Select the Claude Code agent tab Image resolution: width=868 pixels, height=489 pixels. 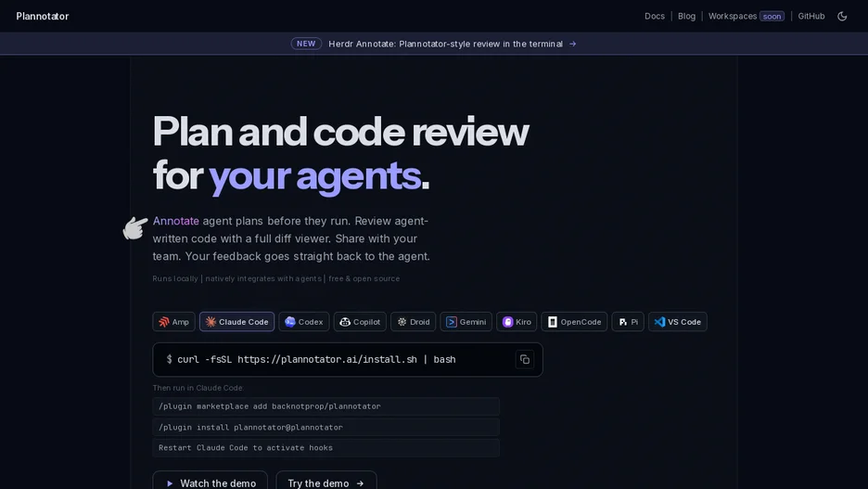point(236,322)
